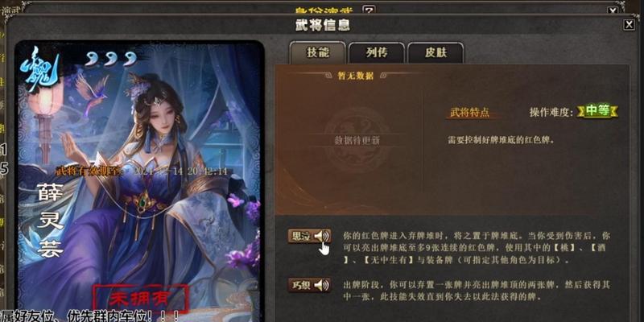Play the 巧织 skill voice speaker icon
Image resolution: width=644 pixels, height=322 pixels.
pos(322,285)
